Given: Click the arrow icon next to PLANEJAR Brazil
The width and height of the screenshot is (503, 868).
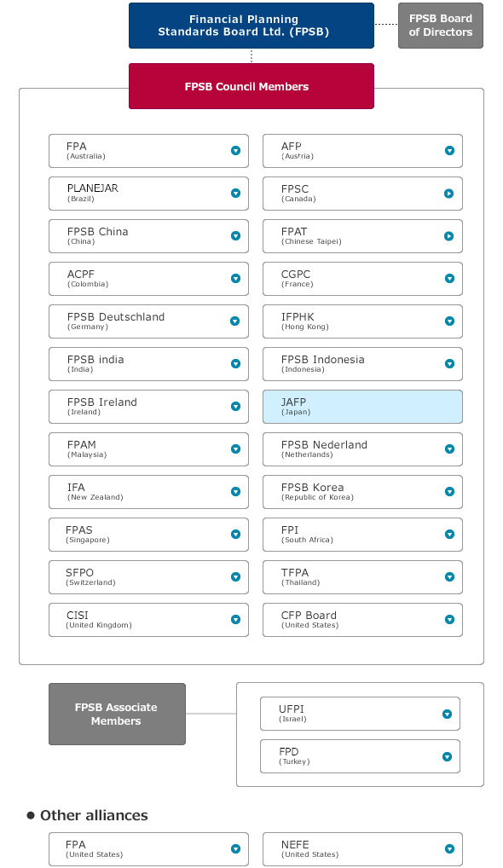Looking at the screenshot, I should pyautogui.click(x=236, y=194).
